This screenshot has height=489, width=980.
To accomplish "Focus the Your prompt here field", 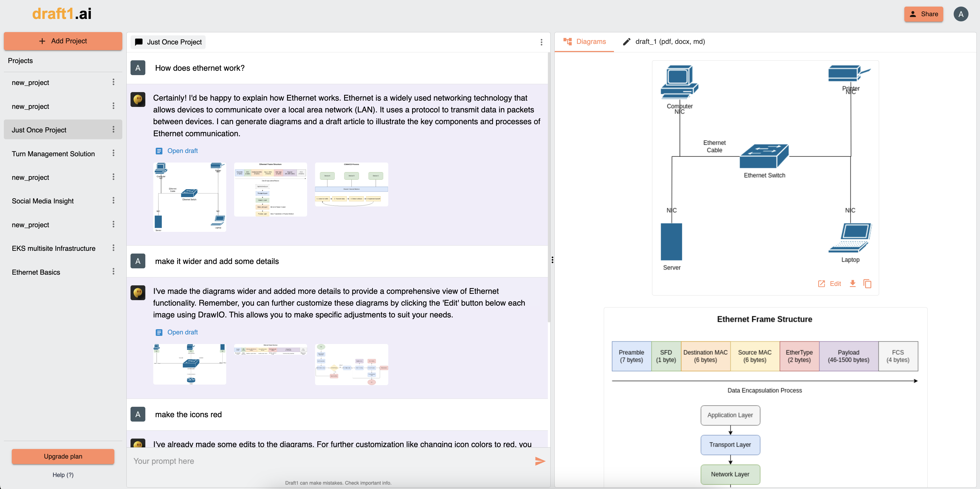I will click(331, 461).
